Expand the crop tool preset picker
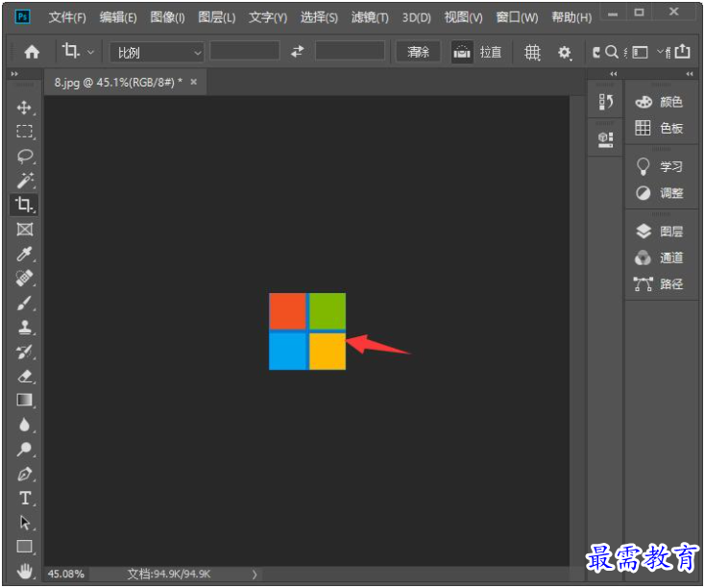The width and height of the screenshot is (705, 588). (x=91, y=52)
